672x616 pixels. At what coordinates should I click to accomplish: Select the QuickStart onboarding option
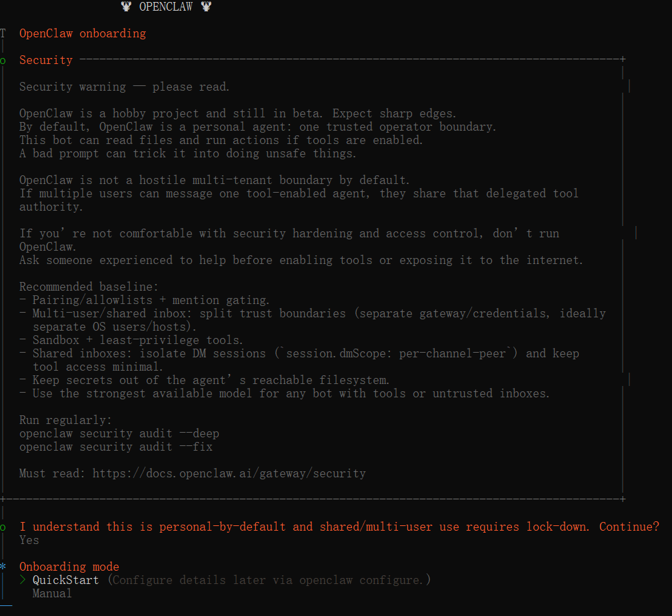65,580
